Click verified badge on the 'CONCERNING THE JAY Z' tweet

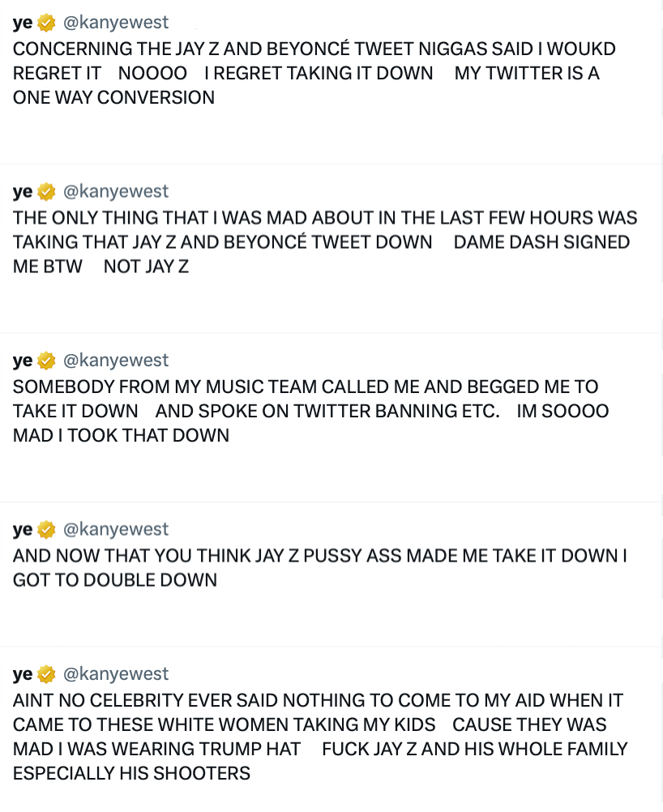47,23
